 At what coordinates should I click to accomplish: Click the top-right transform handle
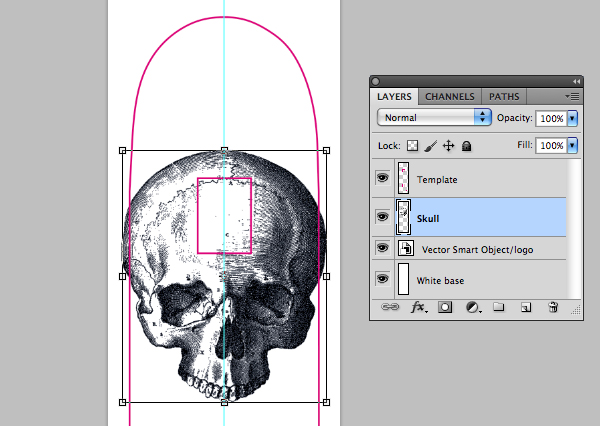tap(326, 151)
